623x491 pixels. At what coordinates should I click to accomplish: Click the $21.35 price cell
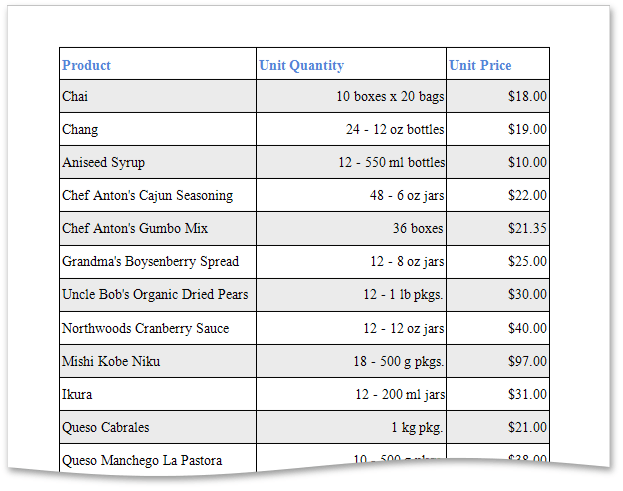click(x=527, y=229)
